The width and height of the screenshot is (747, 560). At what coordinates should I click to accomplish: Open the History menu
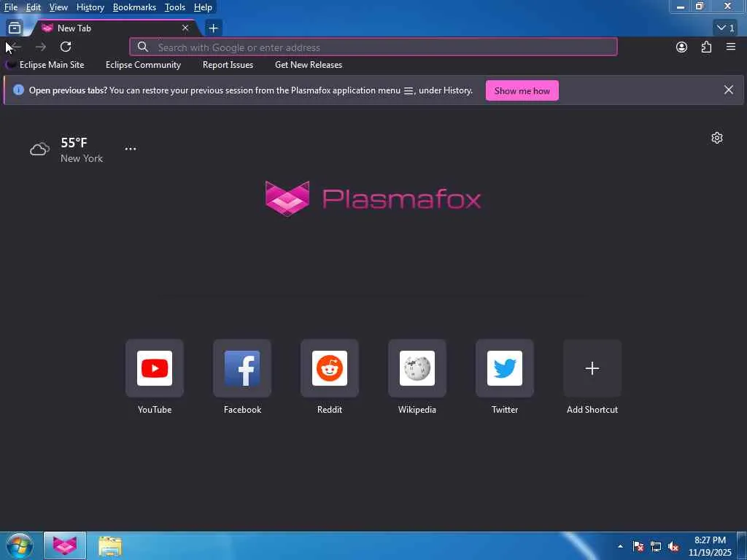[90, 7]
